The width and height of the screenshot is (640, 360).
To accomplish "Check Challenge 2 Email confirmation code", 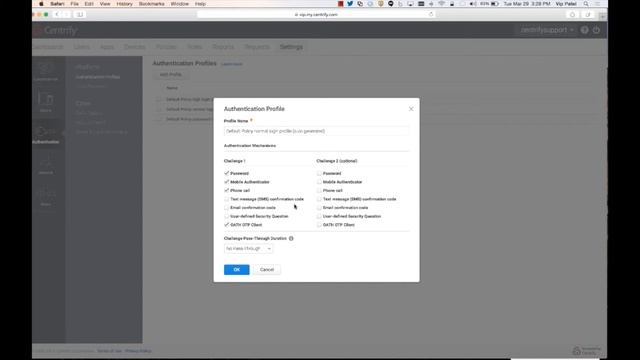I will click(x=319, y=208).
